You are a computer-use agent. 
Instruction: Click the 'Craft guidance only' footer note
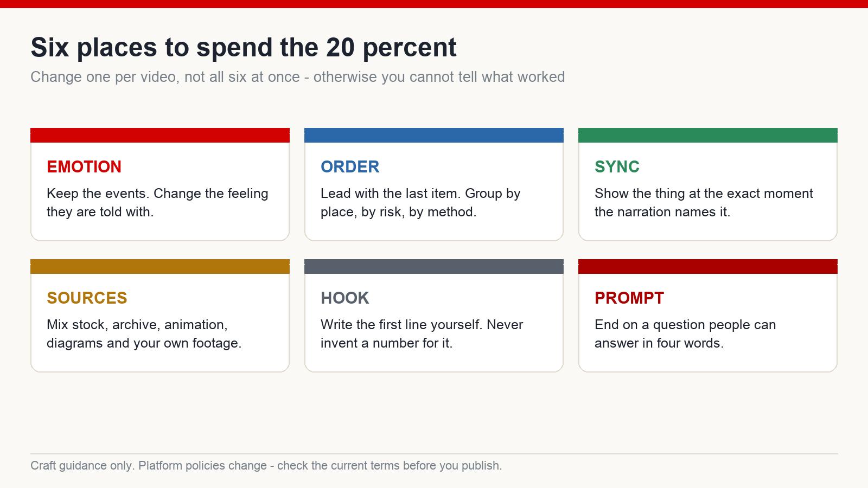point(266,466)
